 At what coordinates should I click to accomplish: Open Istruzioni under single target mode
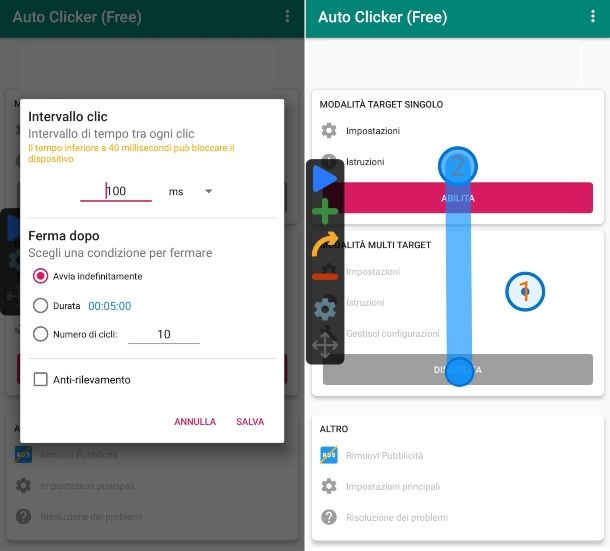click(x=365, y=161)
